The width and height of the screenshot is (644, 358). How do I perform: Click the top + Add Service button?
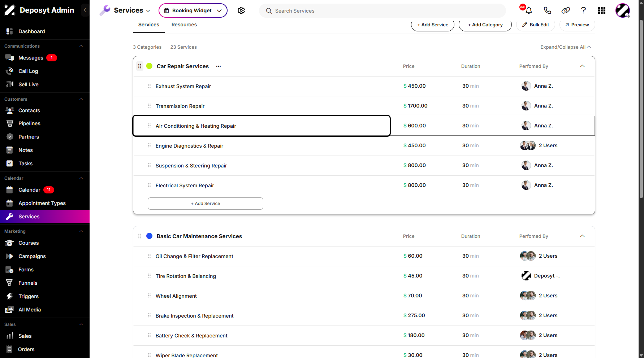pyautogui.click(x=433, y=25)
